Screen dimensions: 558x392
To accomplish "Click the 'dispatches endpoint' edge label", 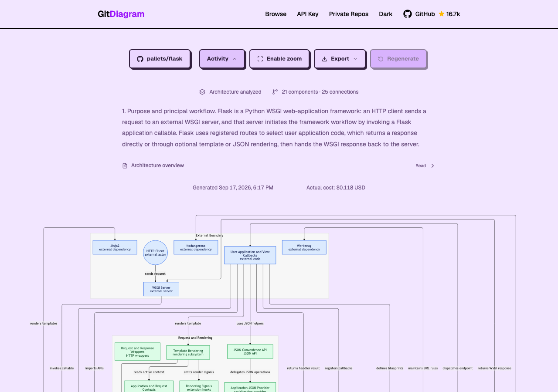I will 458,368.
